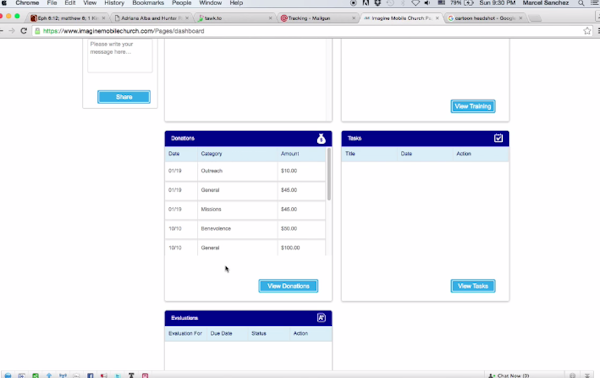Click the message text area
Image resolution: width=600 pixels, height=378 pixels.
[x=120, y=55]
